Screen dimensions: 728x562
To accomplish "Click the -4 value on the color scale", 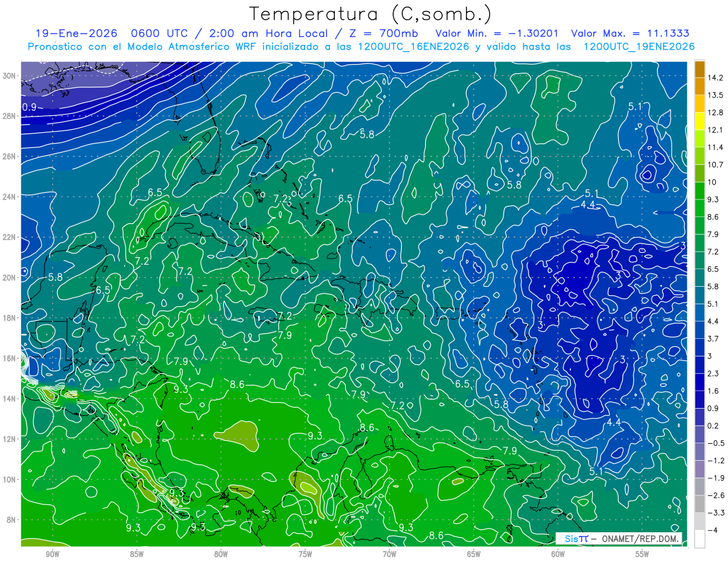I will point(712,530).
